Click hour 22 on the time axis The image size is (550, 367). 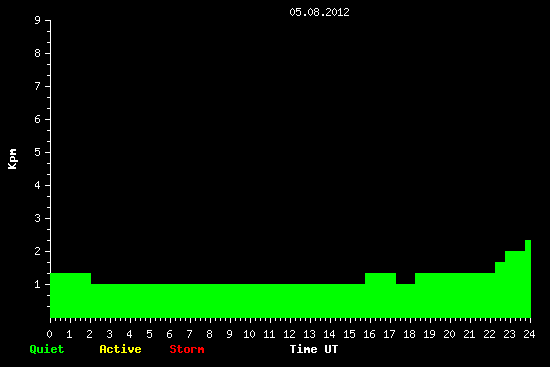489,334
